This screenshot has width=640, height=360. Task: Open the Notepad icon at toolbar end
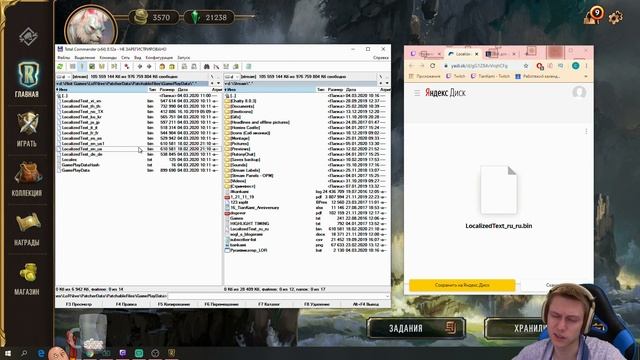(248, 67)
